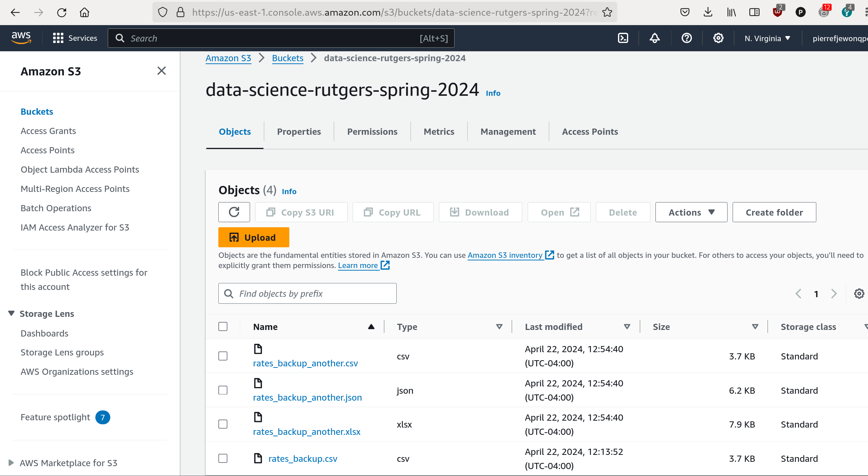
Task: Open the Pocket save icon
Action: pyautogui.click(x=685, y=12)
